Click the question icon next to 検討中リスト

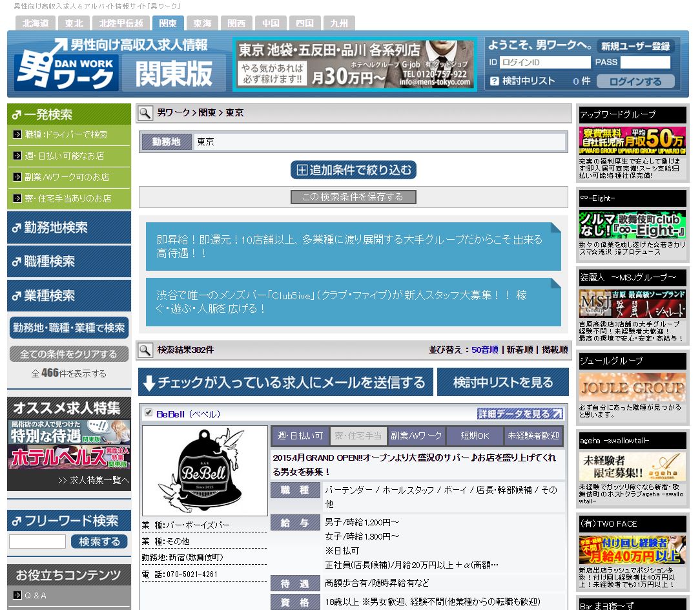(494, 81)
